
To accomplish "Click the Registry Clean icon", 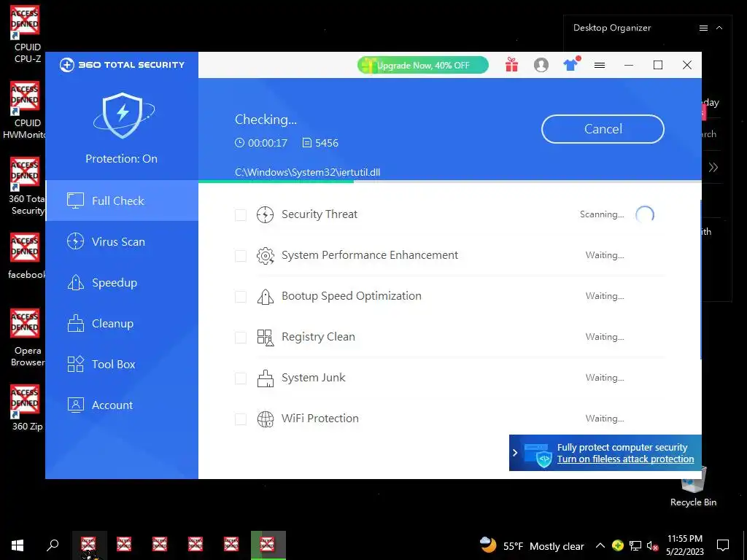I will (266, 338).
